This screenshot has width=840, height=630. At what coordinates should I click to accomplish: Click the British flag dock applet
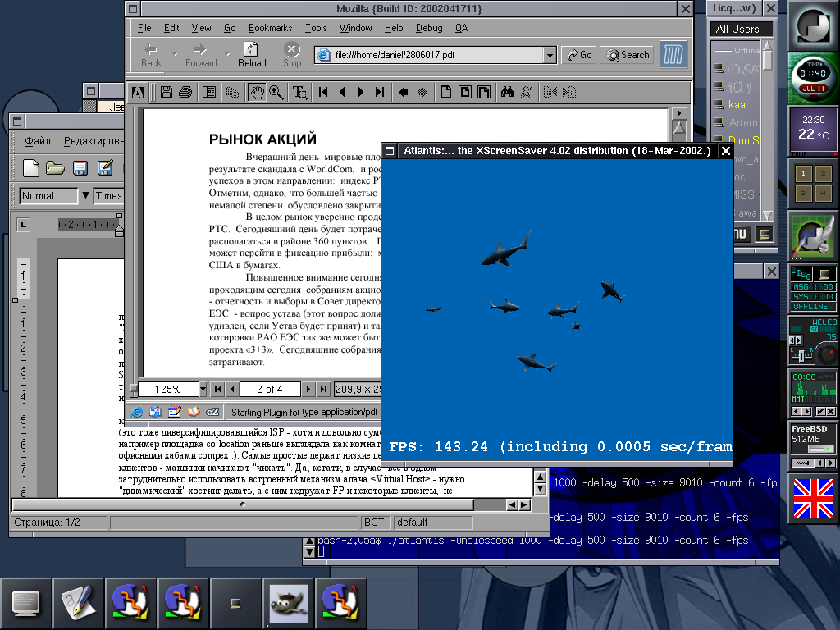pyautogui.click(x=813, y=499)
